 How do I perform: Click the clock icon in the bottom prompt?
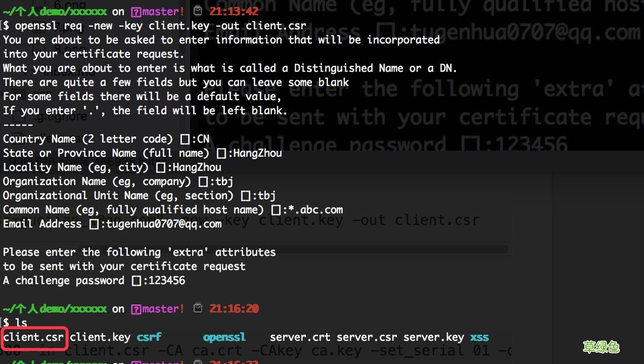coord(198,362)
